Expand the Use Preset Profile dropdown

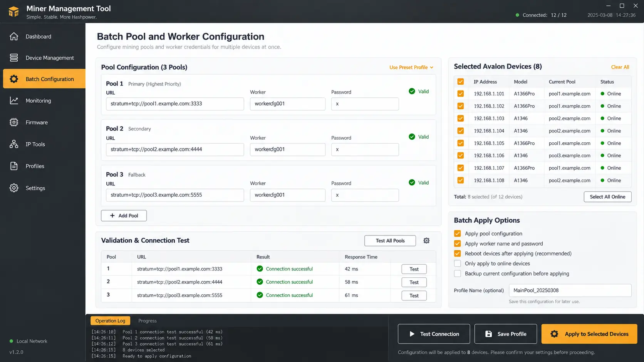coord(411,67)
